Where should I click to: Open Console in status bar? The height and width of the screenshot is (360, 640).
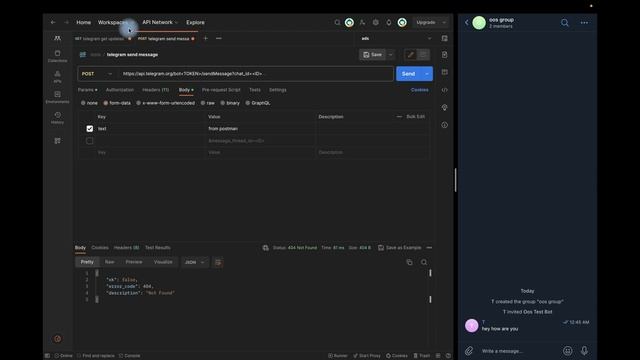[x=129, y=356]
